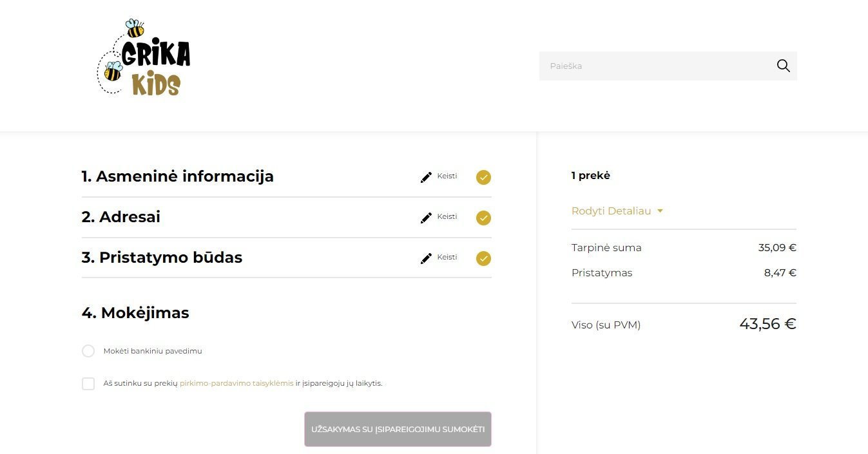This screenshot has height=454, width=868.
Task: Click the gold checkmark for Adresai
Action: click(483, 218)
